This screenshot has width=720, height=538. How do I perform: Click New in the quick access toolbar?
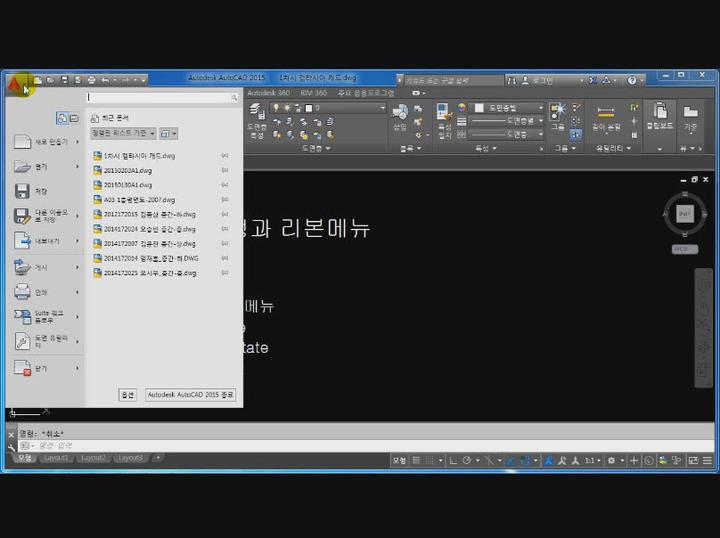pos(38,80)
